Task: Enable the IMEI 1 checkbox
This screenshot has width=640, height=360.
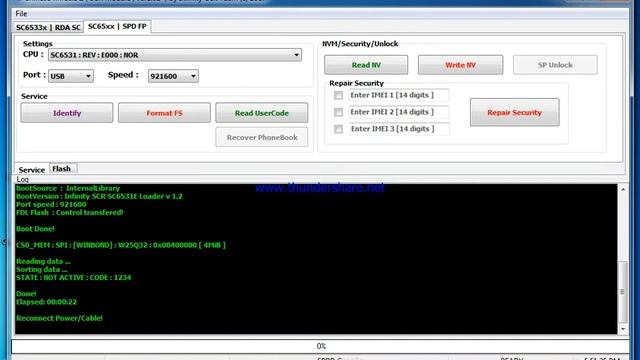Action: 338,95
